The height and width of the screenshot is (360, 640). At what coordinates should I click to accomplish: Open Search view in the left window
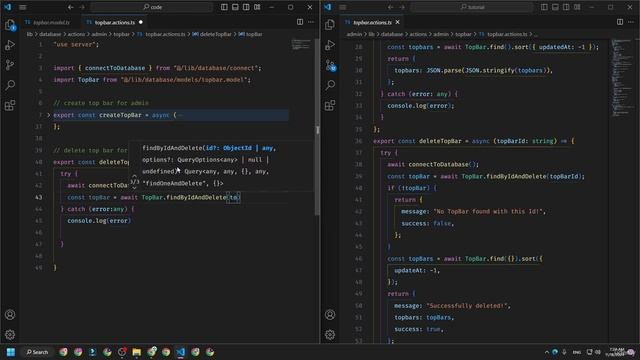click(x=10, y=85)
